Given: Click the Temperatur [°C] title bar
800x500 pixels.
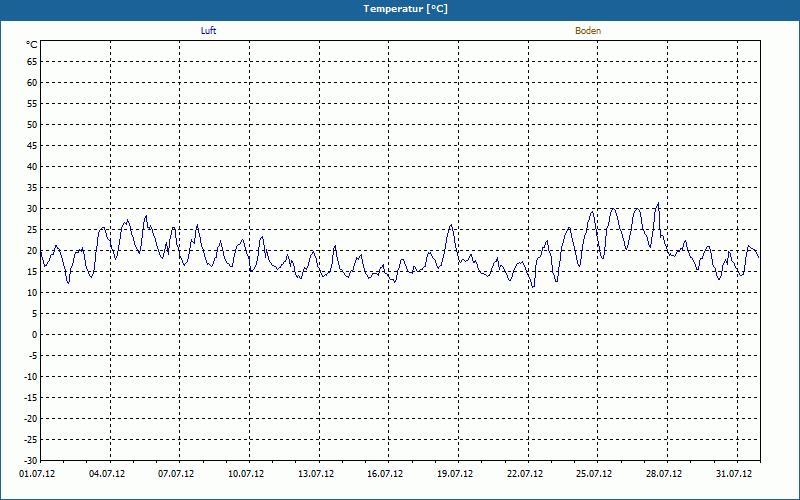Looking at the screenshot, I should point(400,9).
